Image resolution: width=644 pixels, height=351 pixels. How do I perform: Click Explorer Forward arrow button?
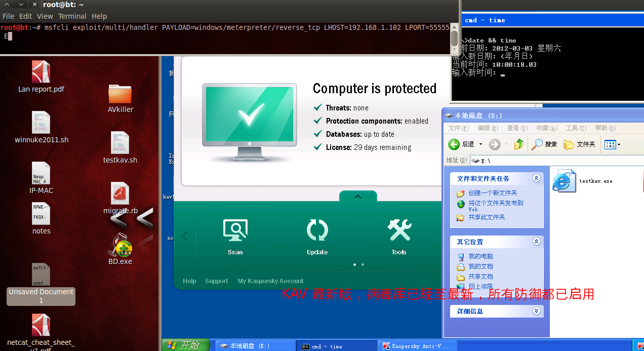click(495, 144)
